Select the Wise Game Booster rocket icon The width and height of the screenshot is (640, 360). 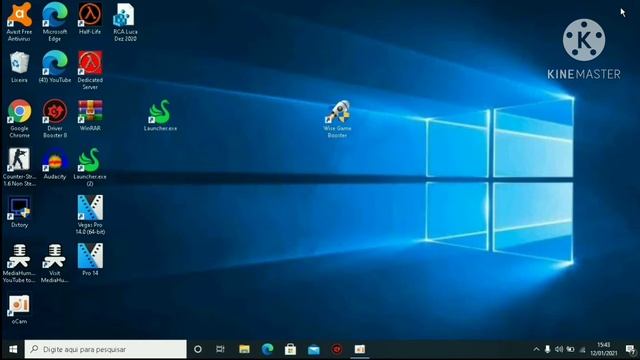click(338, 119)
